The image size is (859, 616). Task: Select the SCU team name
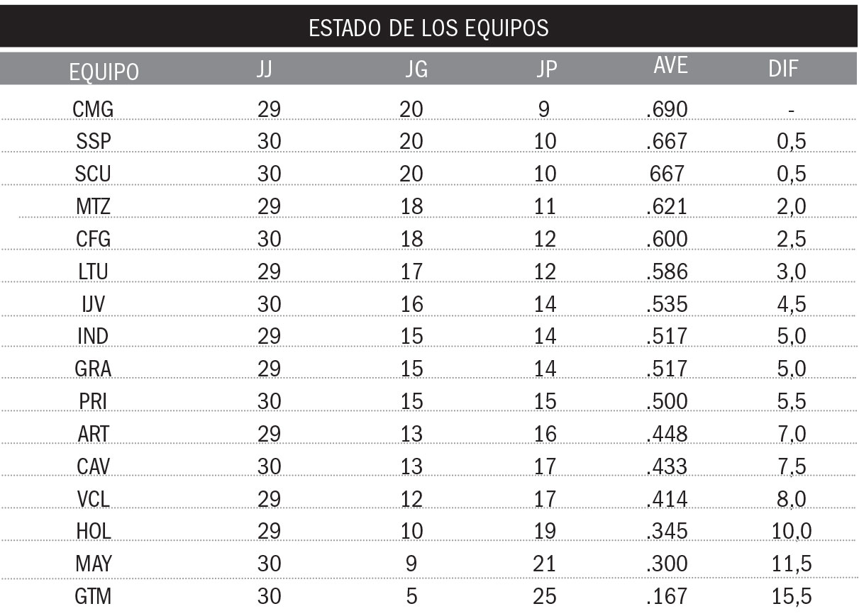(93, 174)
